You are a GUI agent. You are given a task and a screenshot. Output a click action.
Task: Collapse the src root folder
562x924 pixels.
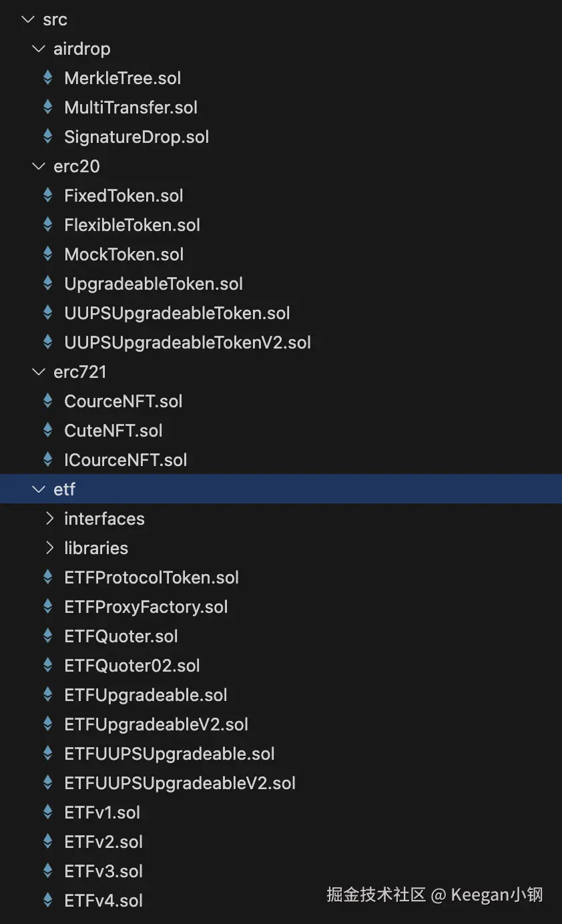click(x=27, y=19)
